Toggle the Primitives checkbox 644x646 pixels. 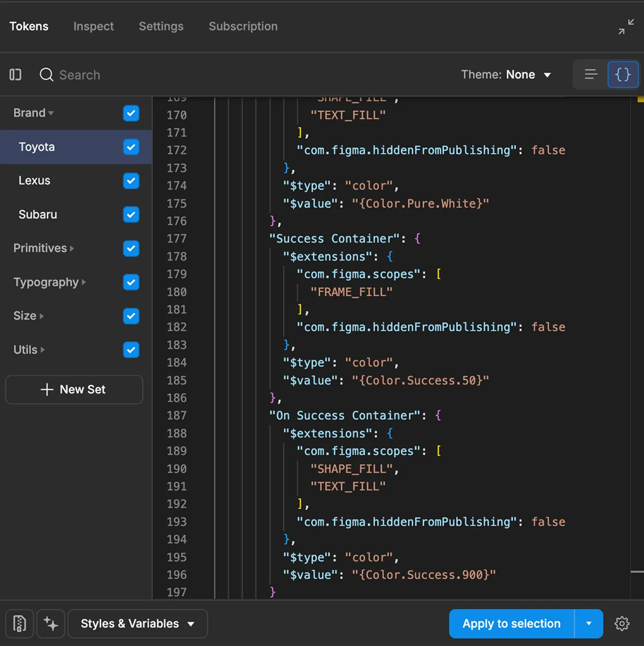(x=131, y=249)
